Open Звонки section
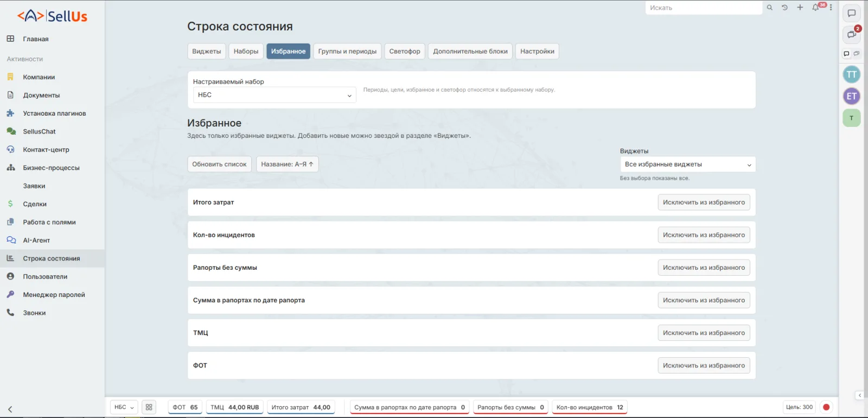Image resolution: width=868 pixels, height=418 pixels. pos(52,313)
